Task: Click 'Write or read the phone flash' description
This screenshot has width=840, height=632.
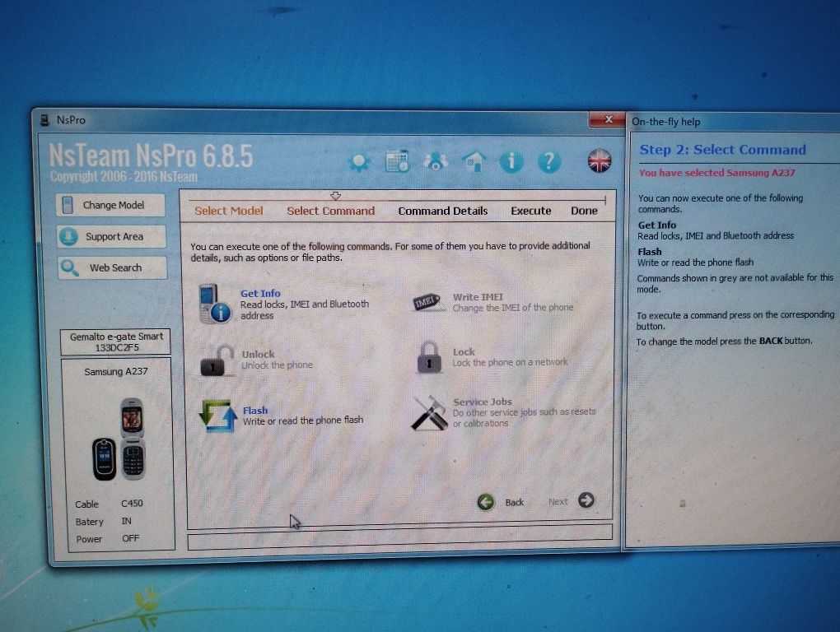Action: click(x=303, y=421)
